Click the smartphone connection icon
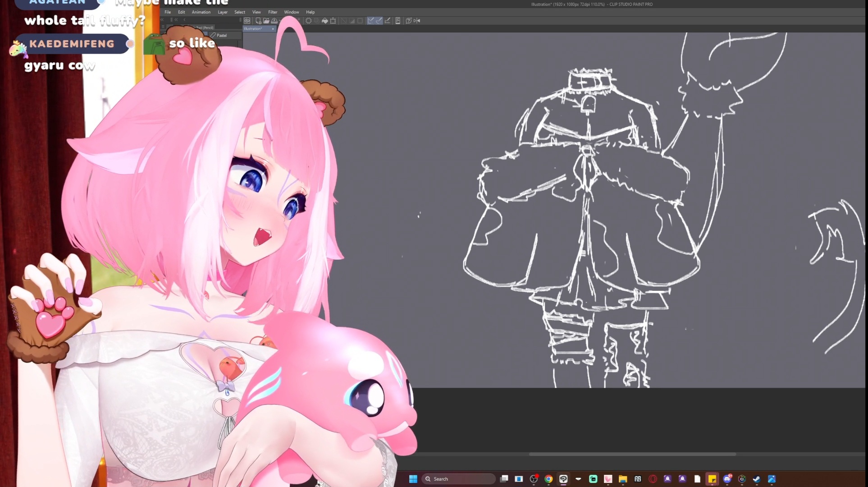This screenshot has height=487, width=868. (397, 21)
